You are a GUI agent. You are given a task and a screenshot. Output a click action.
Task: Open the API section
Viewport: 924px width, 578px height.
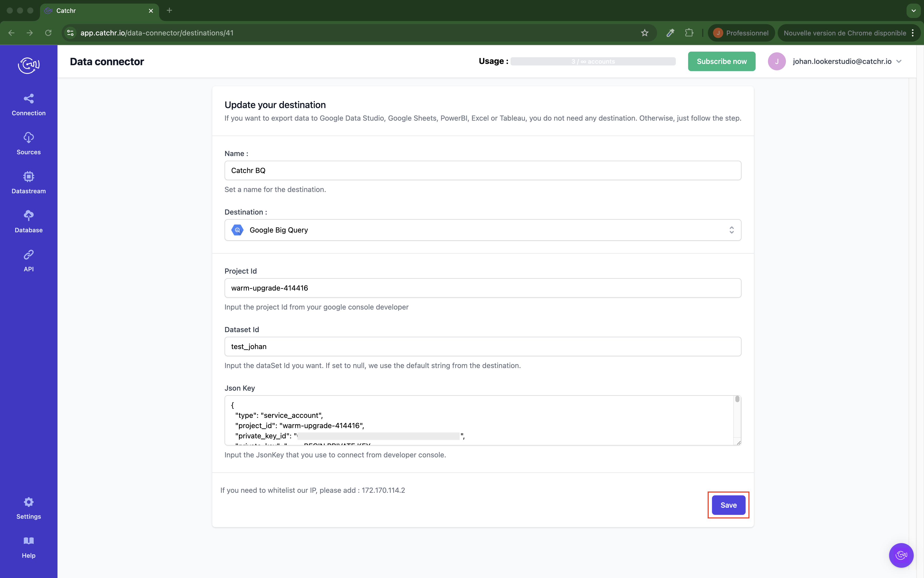coord(29,261)
